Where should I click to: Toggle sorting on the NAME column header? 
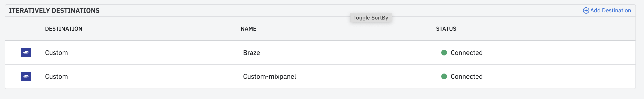[x=248, y=29]
